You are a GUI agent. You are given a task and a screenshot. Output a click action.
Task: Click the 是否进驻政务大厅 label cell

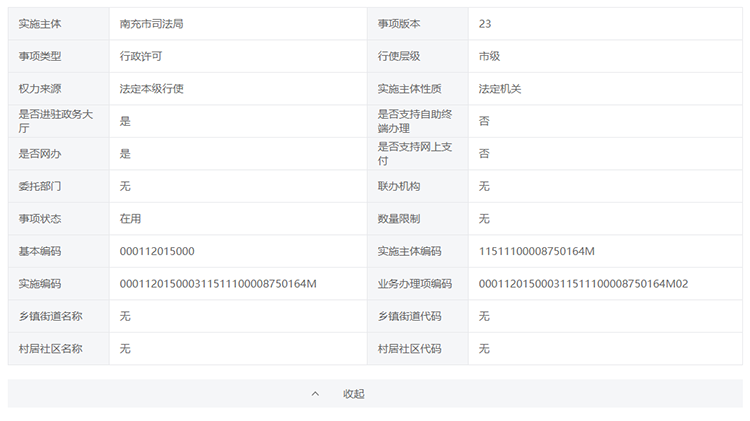58,121
